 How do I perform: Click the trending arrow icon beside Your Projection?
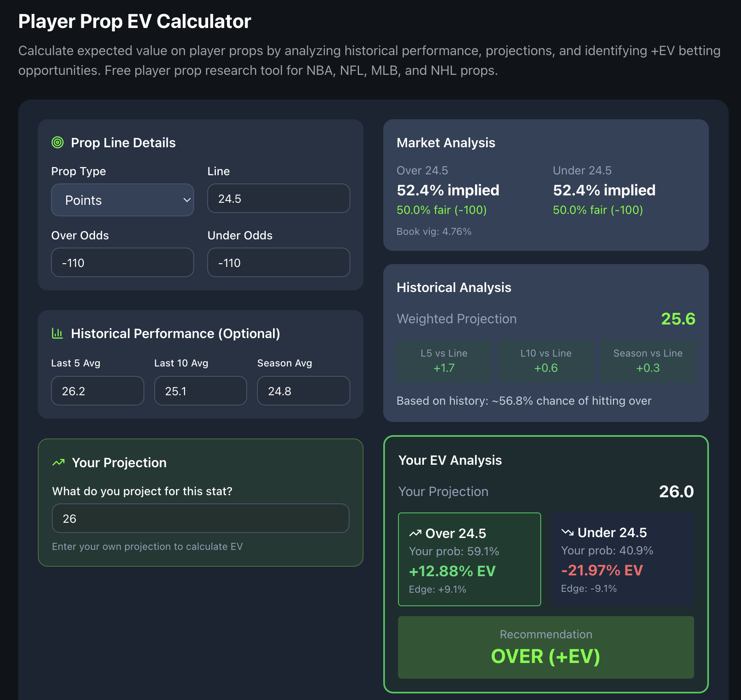point(58,462)
